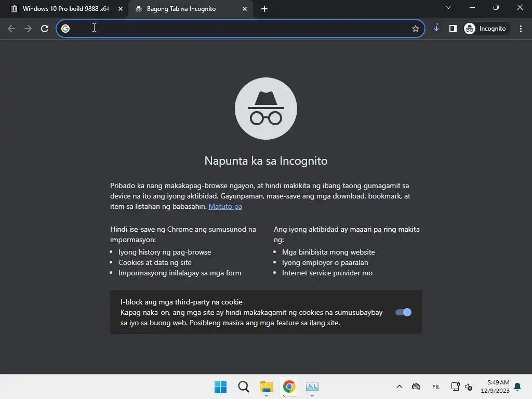The width and height of the screenshot is (532, 399).
Task: Click the Chrome taskbar icon
Action: pyautogui.click(x=289, y=387)
